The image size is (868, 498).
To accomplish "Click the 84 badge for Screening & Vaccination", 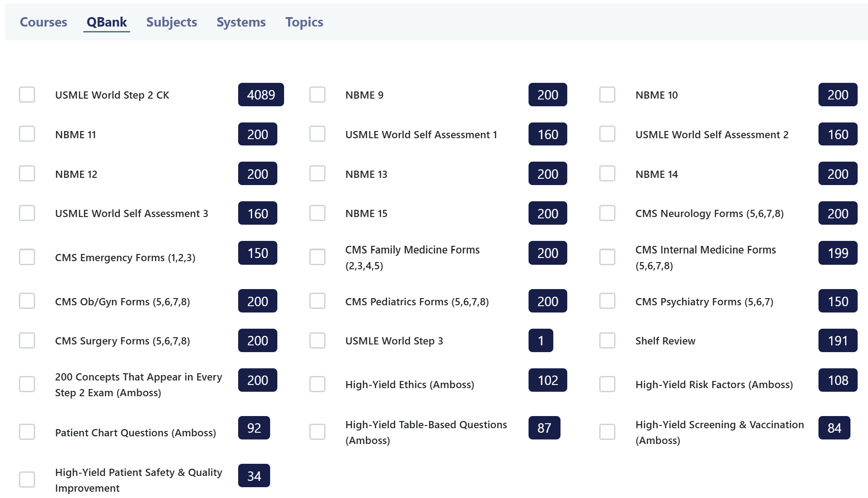I will pos(834,428).
